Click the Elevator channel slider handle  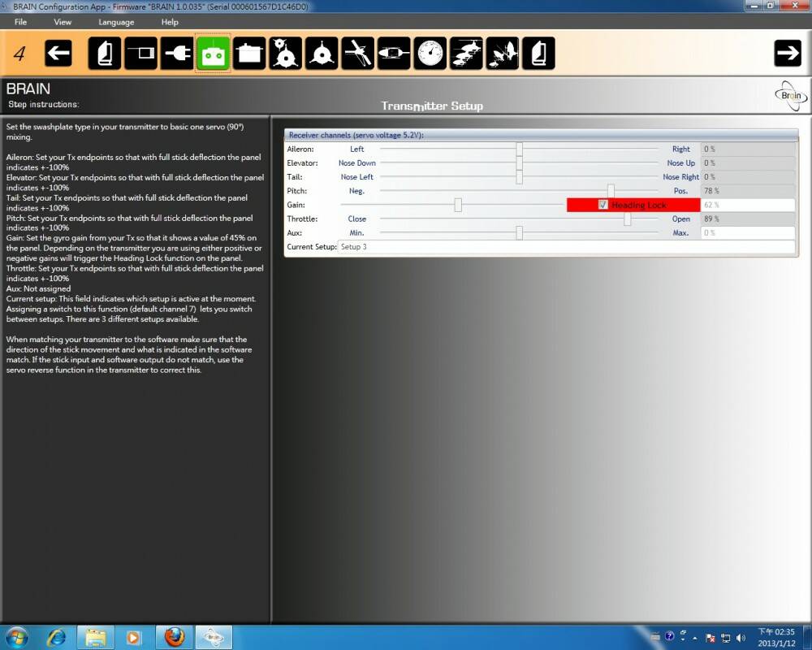pyautogui.click(x=519, y=163)
